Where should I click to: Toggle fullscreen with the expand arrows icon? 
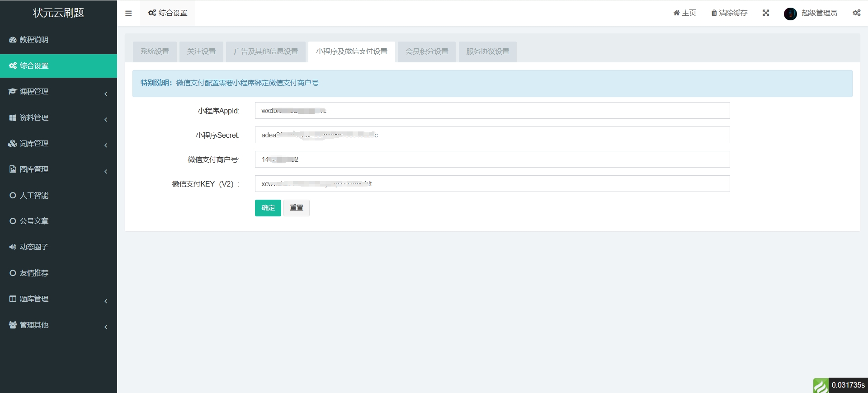point(766,13)
